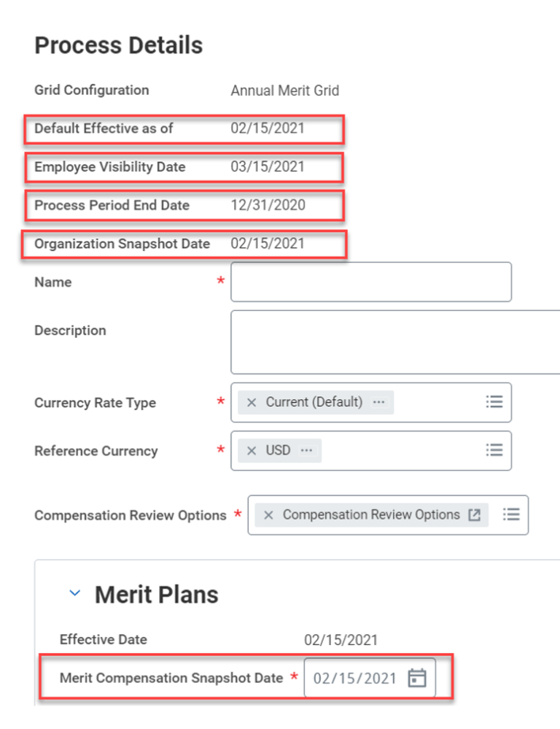The height and width of the screenshot is (729, 560).
Task: Click into the Name text field
Action: pos(371,282)
